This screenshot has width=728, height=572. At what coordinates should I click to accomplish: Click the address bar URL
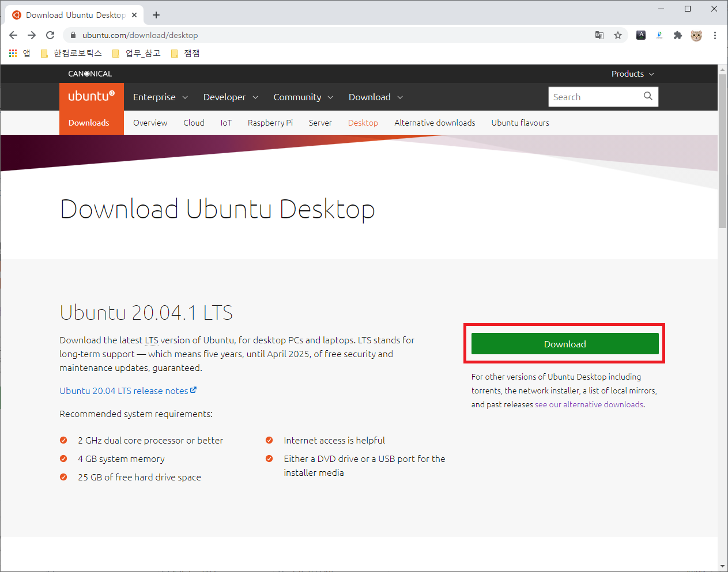[x=140, y=35]
